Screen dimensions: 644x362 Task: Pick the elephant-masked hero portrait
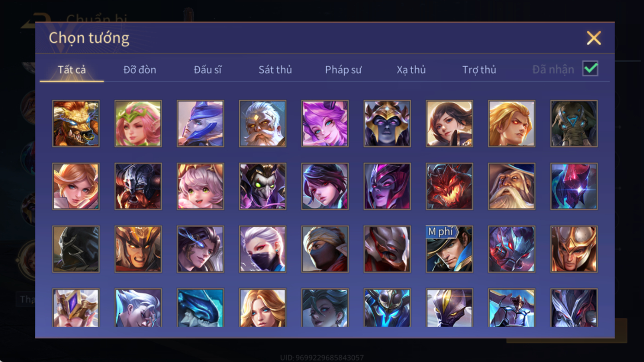pos(574,124)
